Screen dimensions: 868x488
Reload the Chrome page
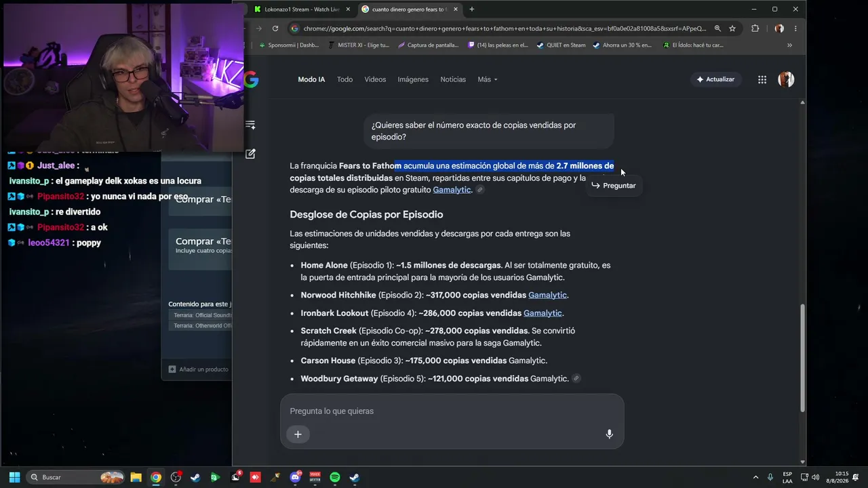(275, 28)
